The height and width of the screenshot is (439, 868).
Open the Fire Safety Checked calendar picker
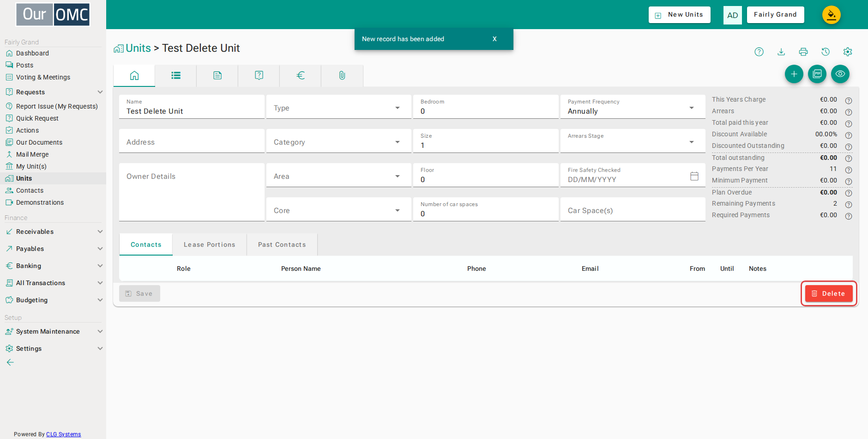[694, 176]
